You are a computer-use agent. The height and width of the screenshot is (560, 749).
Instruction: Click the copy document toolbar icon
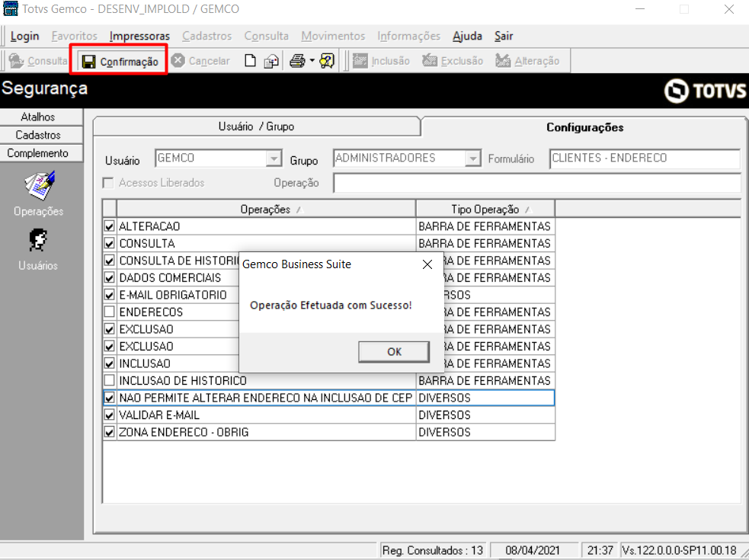click(271, 61)
